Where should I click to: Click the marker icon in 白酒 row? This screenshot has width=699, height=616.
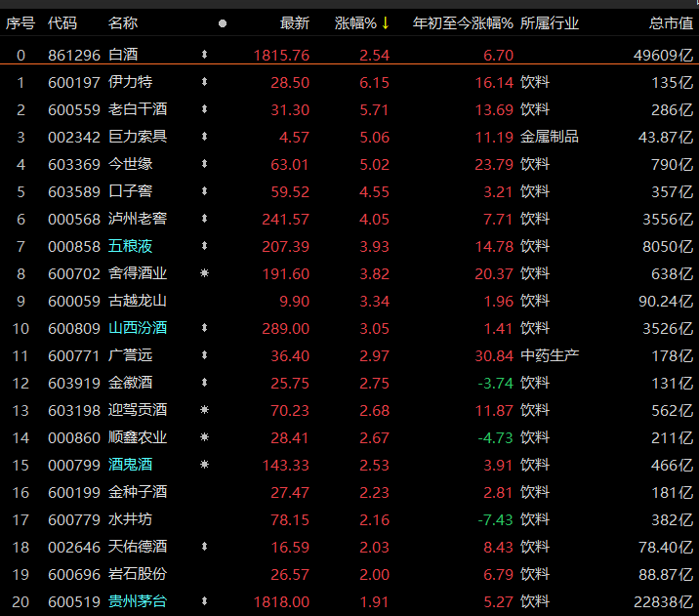point(204,55)
